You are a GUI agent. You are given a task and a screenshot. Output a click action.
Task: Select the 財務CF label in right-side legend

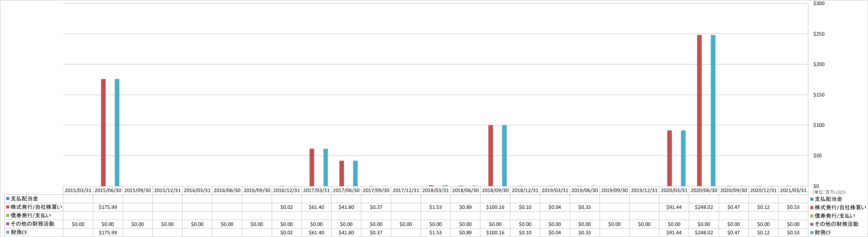pyautogui.click(x=823, y=233)
